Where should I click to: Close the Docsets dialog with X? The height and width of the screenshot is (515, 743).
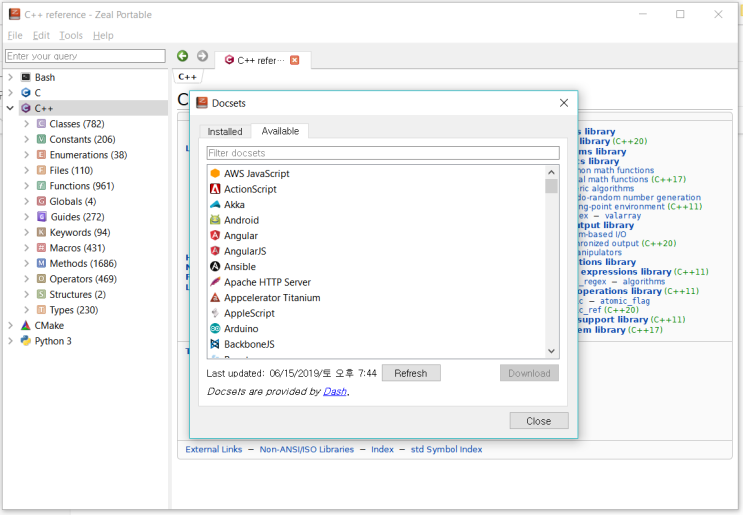pos(564,103)
